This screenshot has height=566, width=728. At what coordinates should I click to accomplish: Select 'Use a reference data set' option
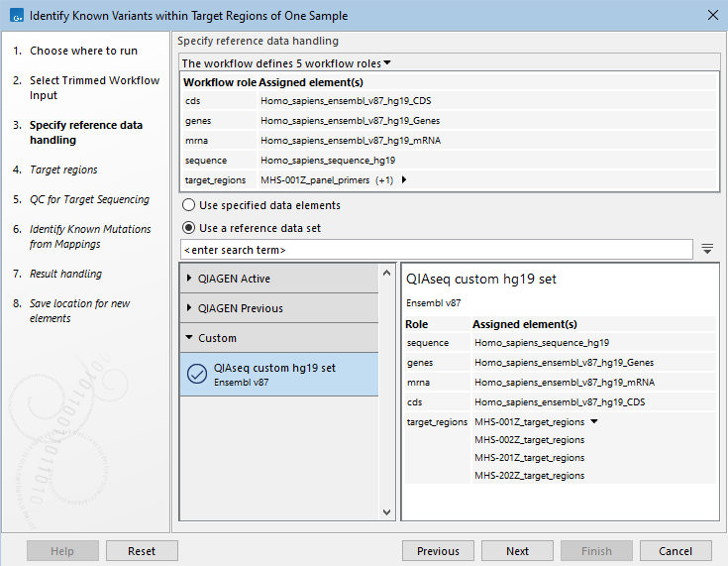pos(189,228)
